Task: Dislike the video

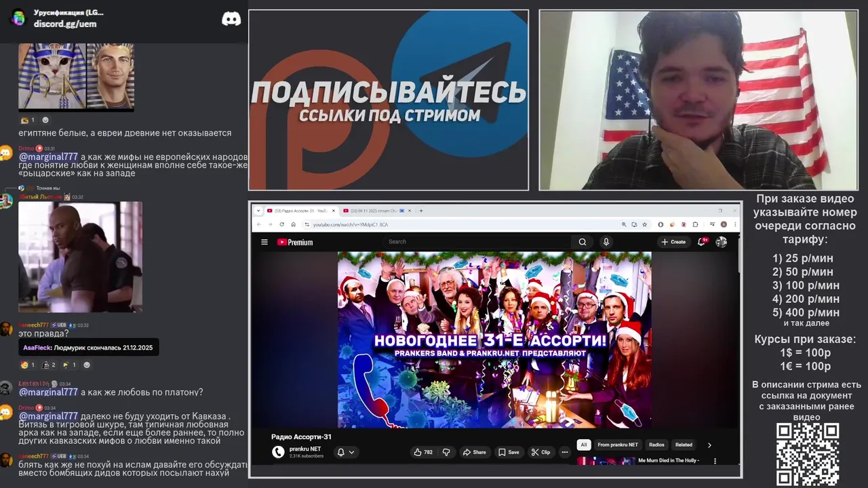Action: (x=446, y=452)
